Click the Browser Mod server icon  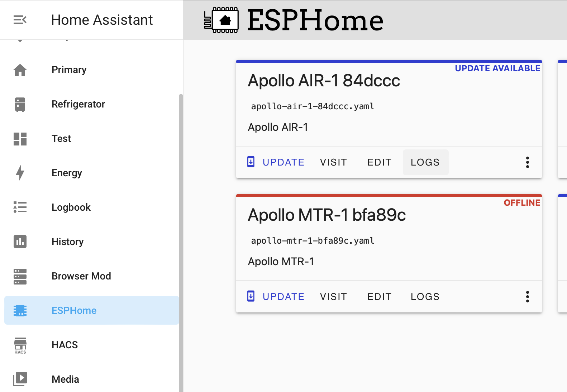point(20,276)
